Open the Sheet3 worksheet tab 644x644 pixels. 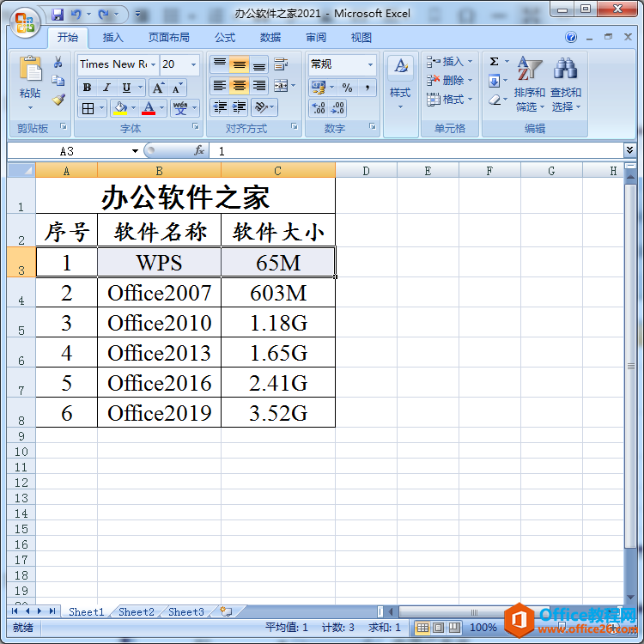[186, 611]
